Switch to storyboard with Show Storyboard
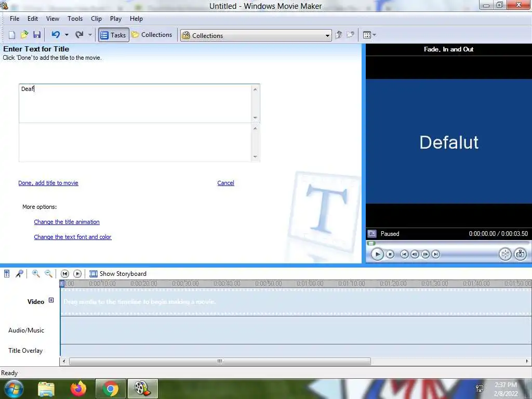 118,273
